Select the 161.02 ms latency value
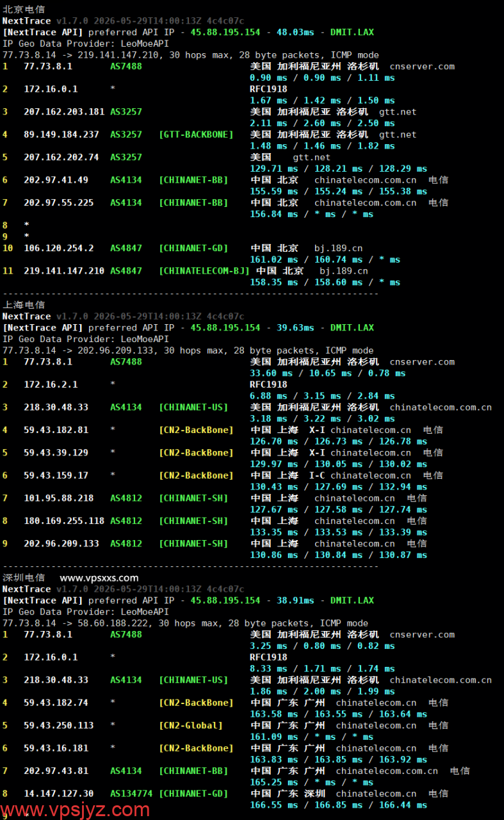This screenshot has width=504, height=820. pyautogui.click(x=274, y=259)
